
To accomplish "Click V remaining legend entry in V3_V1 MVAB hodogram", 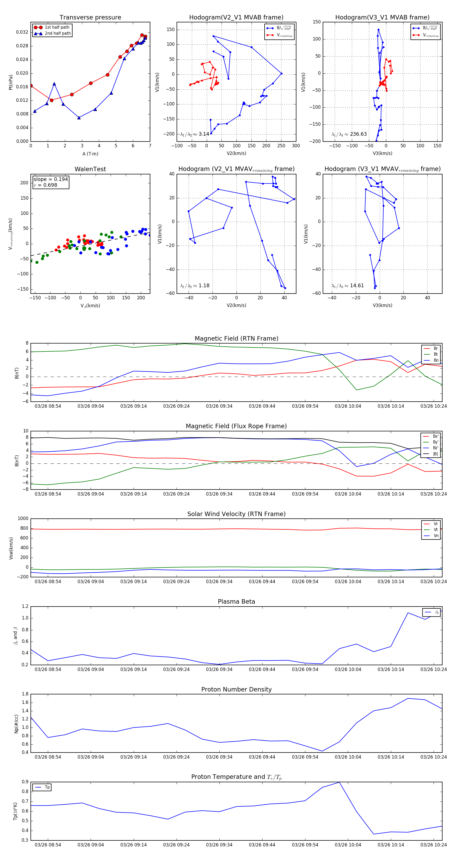I will 425,35.
